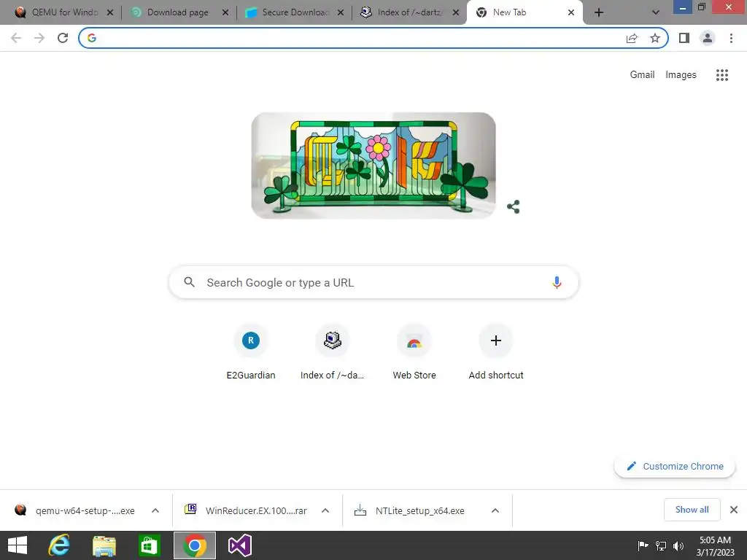The height and width of the screenshot is (560, 747).
Task: Open the Windows Start button
Action: click(18, 545)
